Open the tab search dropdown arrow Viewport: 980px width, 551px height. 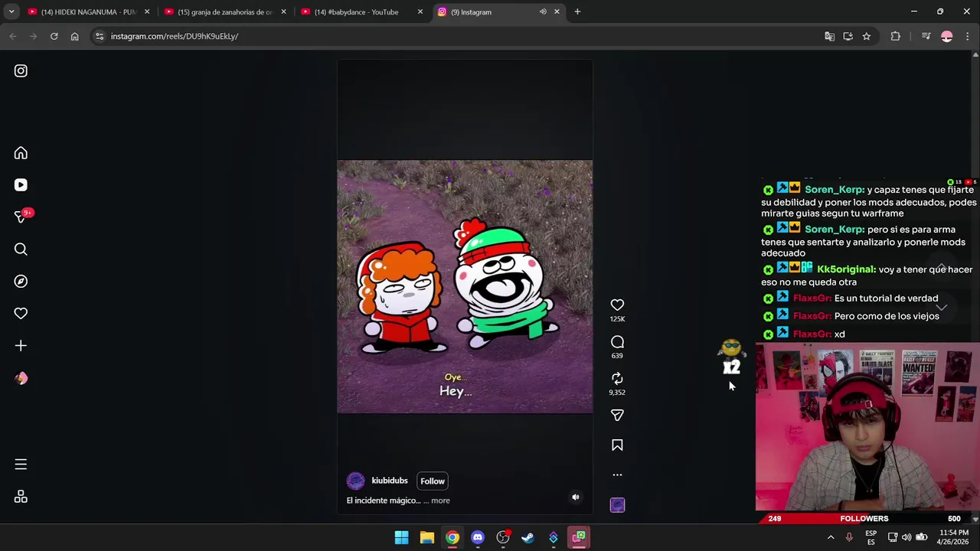[x=11, y=12]
